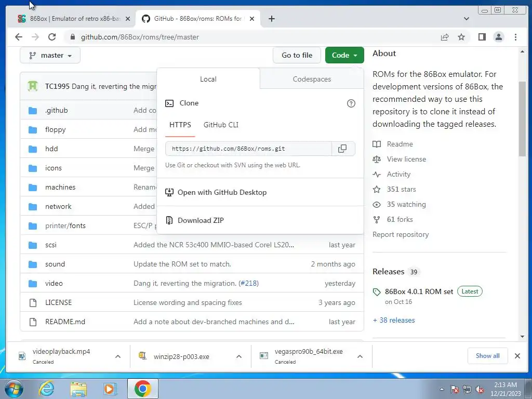
Task: Reload the GitHub page
Action: tap(52, 37)
